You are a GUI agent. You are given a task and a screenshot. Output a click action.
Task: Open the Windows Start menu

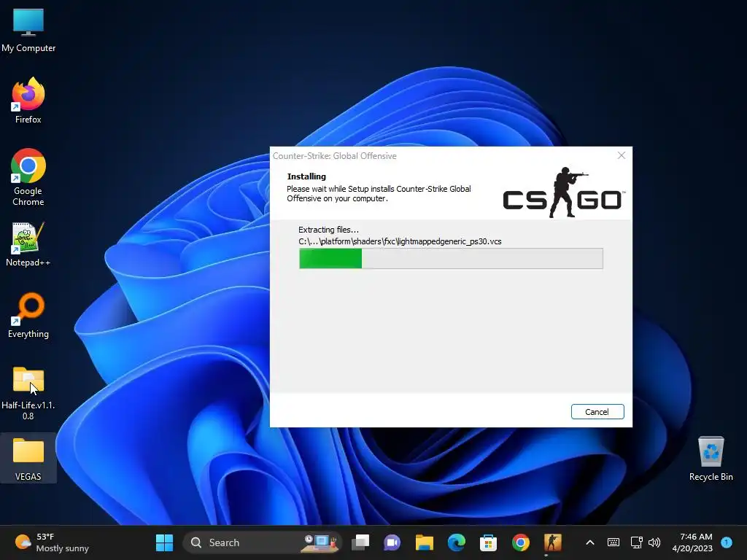164,542
